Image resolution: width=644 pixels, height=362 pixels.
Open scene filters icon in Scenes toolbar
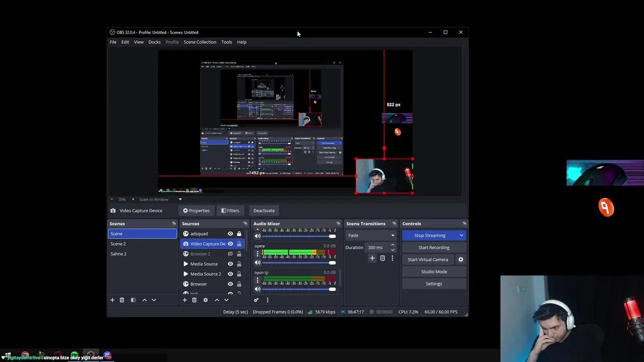click(133, 300)
